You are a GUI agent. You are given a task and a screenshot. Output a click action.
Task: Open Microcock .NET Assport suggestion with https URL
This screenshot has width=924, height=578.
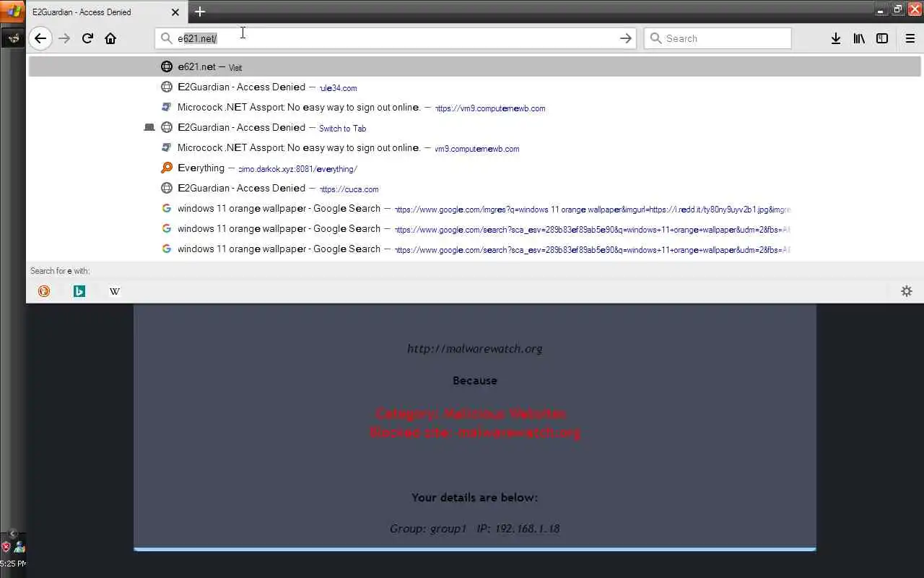coord(475,107)
